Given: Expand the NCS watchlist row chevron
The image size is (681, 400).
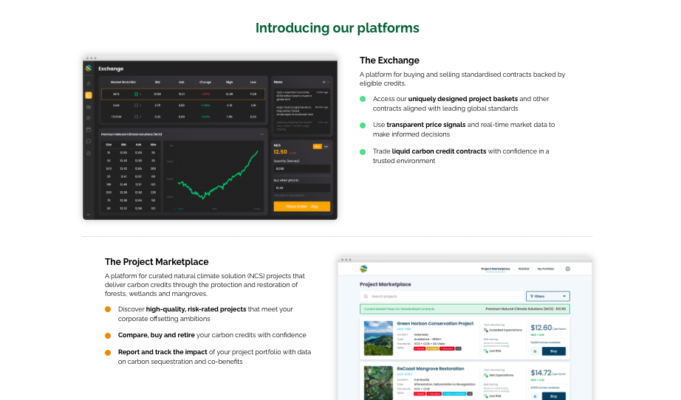Looking at the screenshot, I should point(141,94).
